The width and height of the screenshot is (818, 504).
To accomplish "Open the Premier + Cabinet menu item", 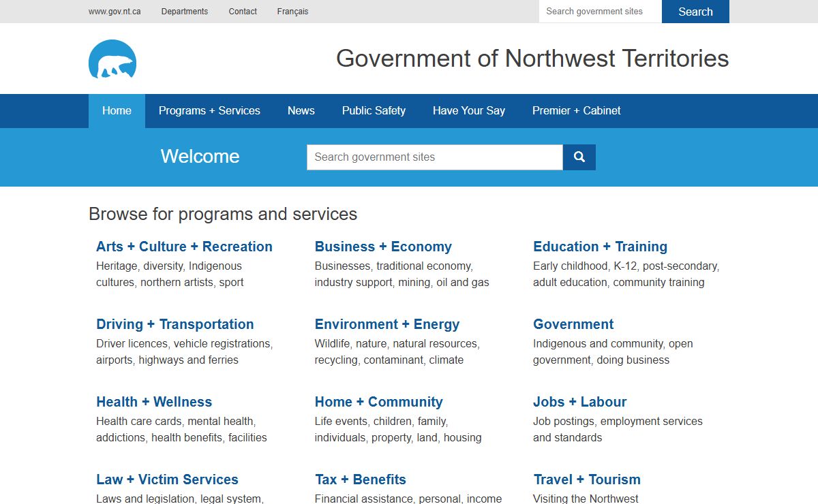I will pos(577,111).
